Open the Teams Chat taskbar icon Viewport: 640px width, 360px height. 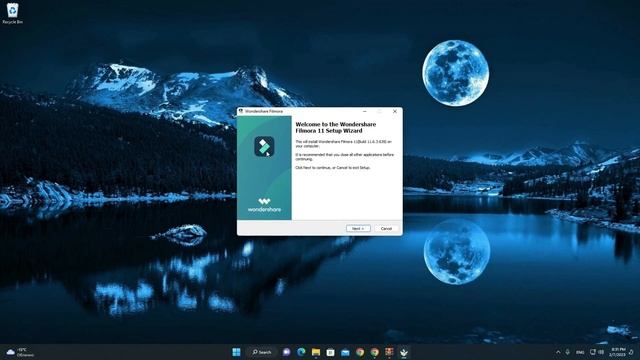(x=287, y=352)
